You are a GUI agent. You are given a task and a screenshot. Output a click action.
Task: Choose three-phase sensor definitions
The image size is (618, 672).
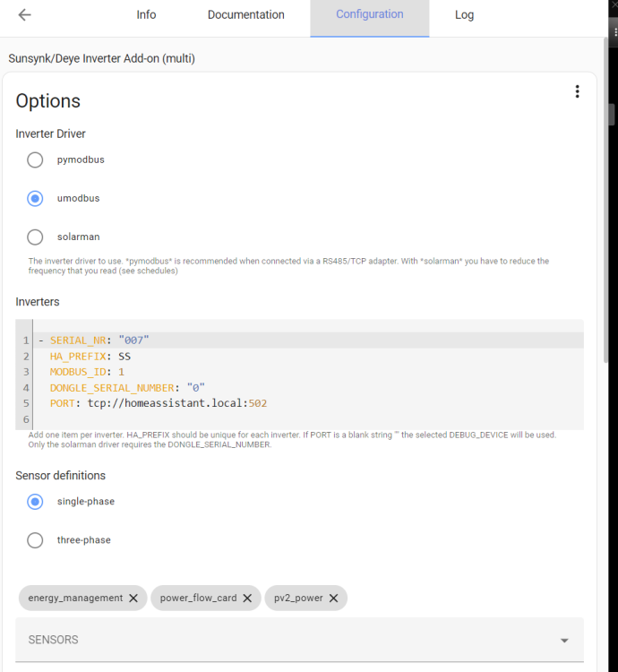(35, 540)
